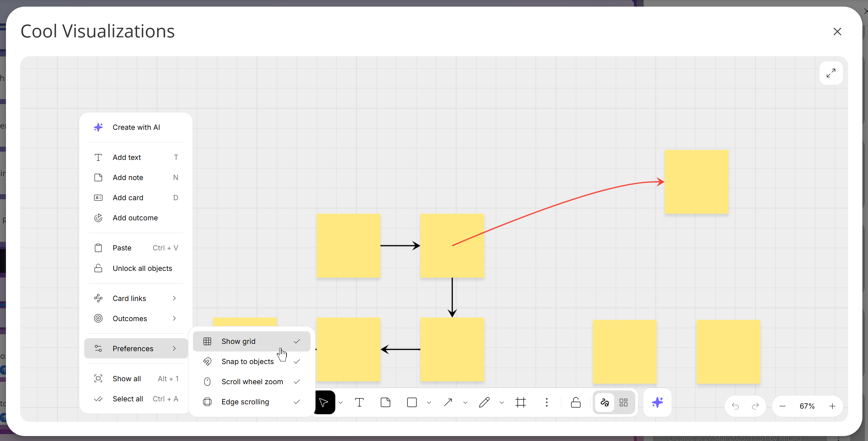Click the fullscreen expand icon
The width and height of the screenshot is (868, 441).
pos(831,73)
